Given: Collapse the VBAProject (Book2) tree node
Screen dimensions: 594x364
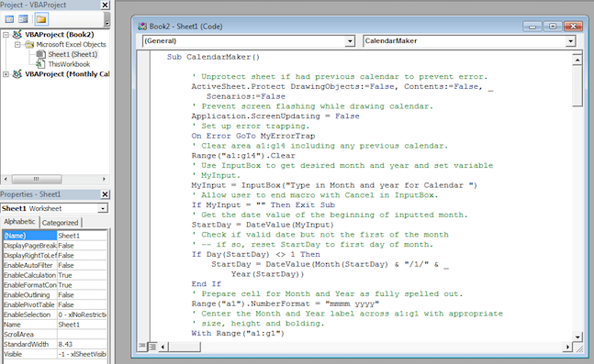Looking at the screenshot, I should [x=6, y=35].
